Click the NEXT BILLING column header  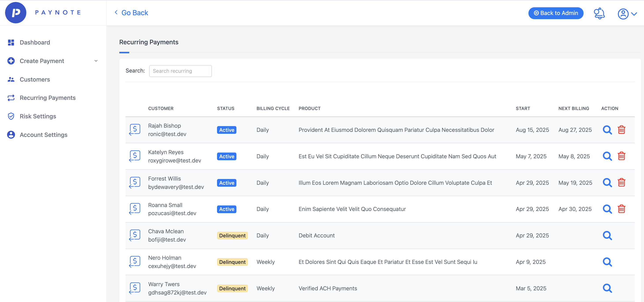tap(574, 108)
